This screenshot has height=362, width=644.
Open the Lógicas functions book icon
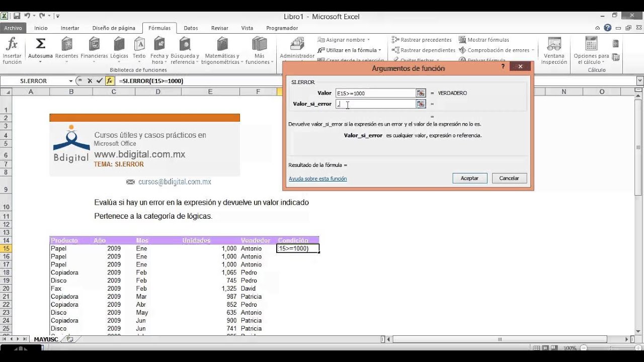point(119,44)
